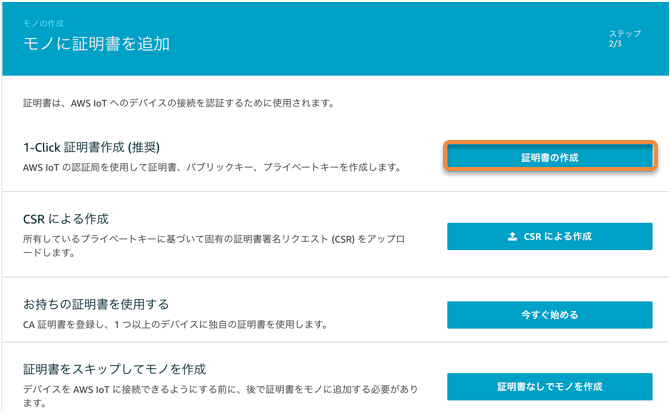Start with the 今すぐ始める button
This screenshot has width=670, height=415.
tap(550, 315)
